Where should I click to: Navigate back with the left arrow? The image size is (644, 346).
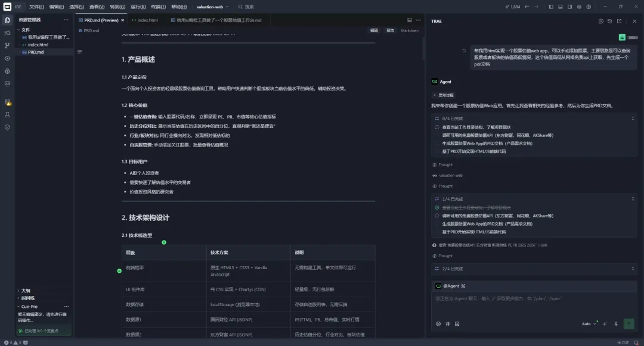[x=527, y=7]
